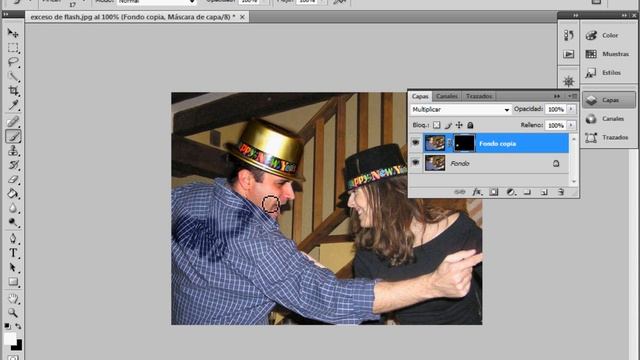Select the Pen tool

[13, 238]
